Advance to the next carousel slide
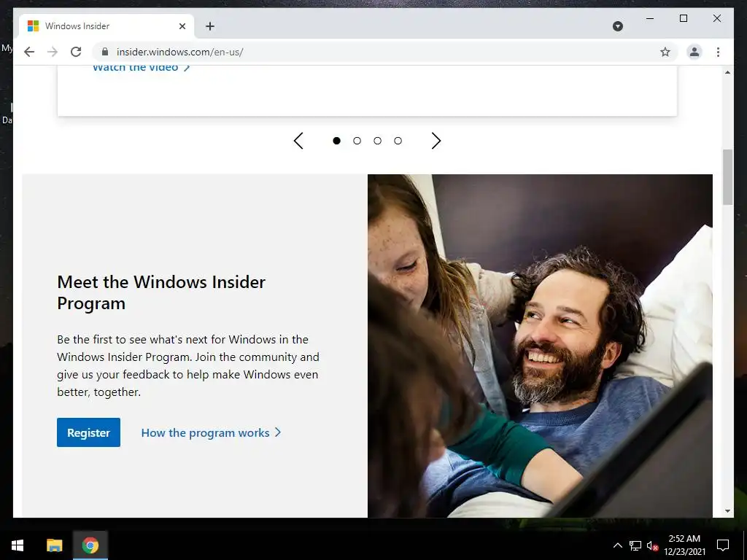Image resolution: width=747 pixels, height=560 pixels. pyautogui.click(x=436, y=141)
